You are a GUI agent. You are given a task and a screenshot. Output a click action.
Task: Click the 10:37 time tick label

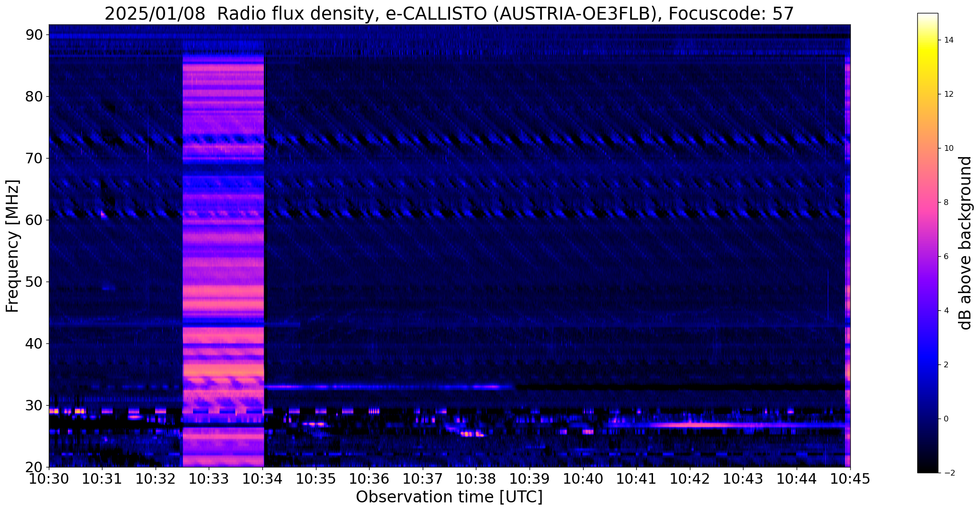423,478
